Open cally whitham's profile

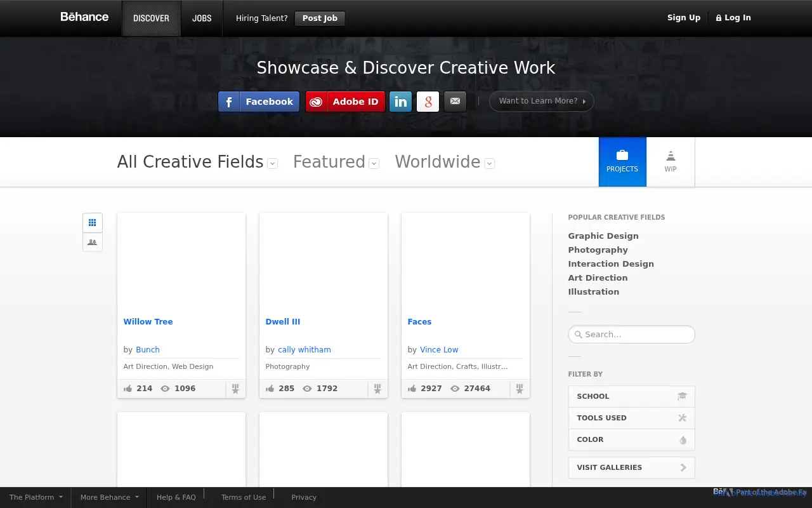304,350
